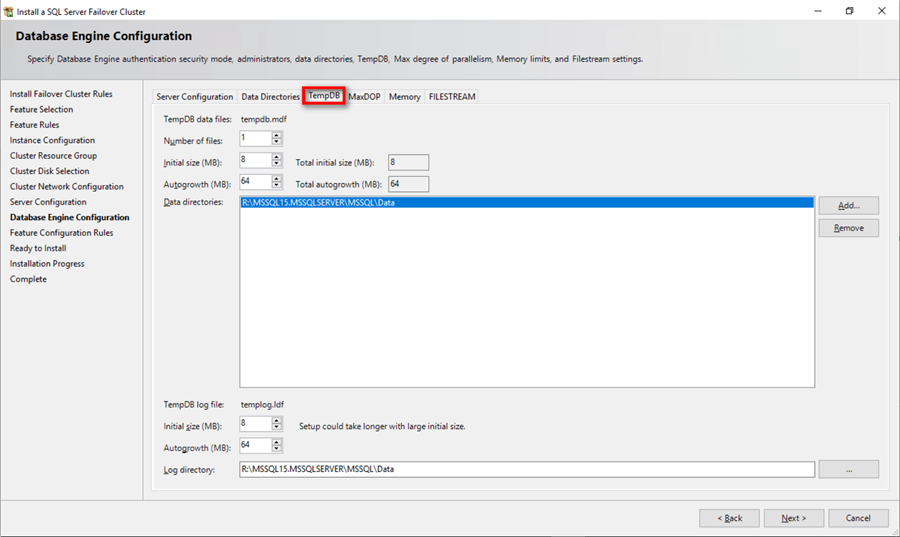Browse log directory with ... button
The image size is (900, 537).
(x=848, y=469)
